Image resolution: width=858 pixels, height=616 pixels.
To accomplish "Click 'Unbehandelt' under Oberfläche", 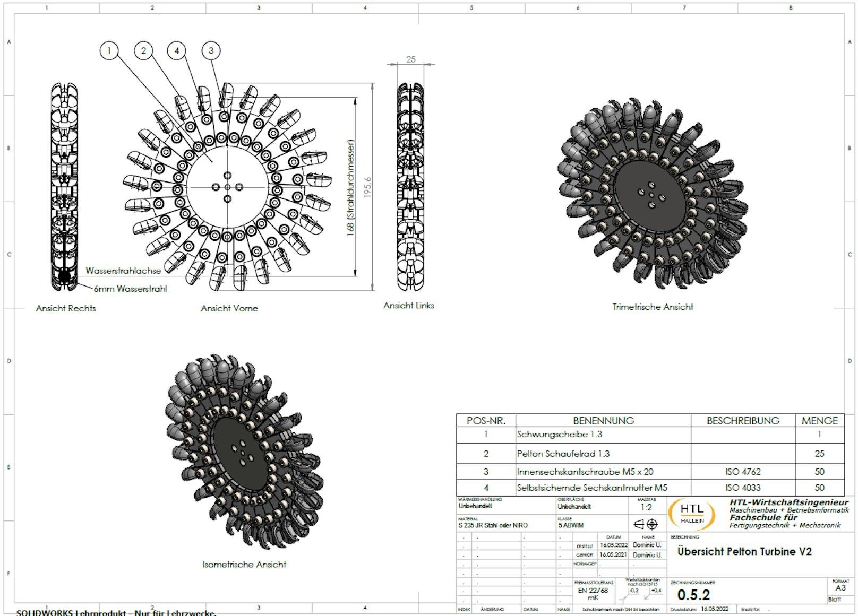I will coord(574,507).
